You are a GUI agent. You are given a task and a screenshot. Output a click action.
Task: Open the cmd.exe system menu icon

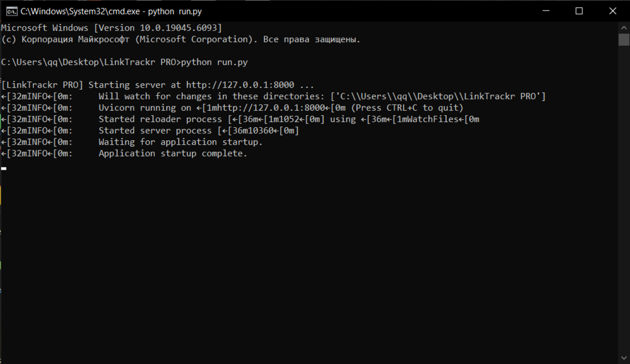(x=11, y=11)
